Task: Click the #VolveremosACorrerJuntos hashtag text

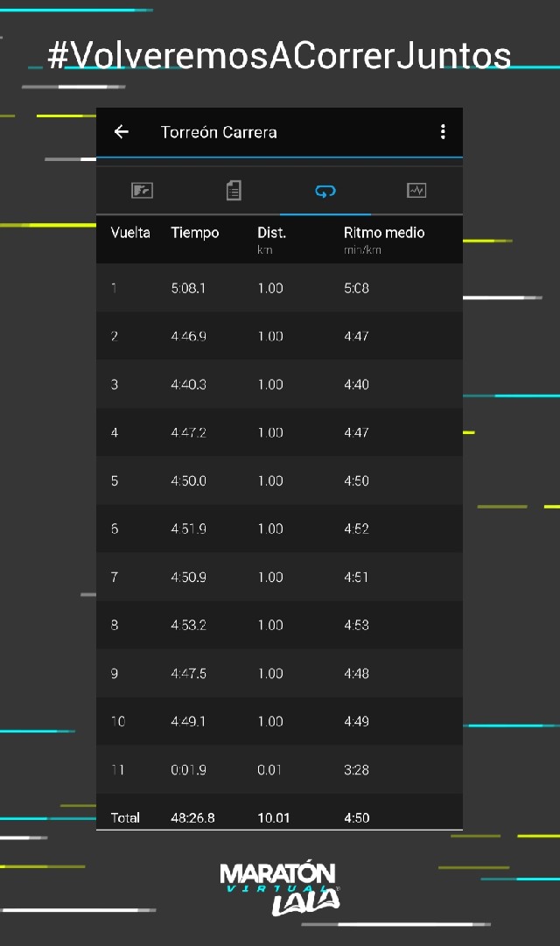Action: click(279, 55)
